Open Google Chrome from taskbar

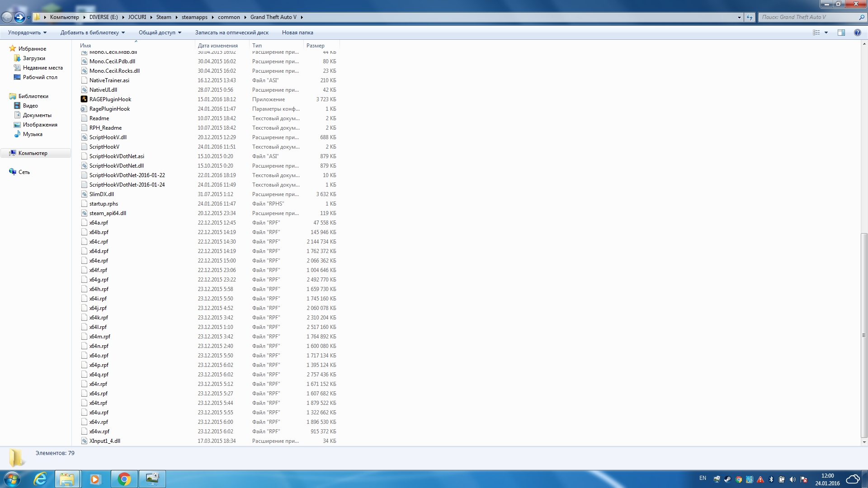point(124,479)
